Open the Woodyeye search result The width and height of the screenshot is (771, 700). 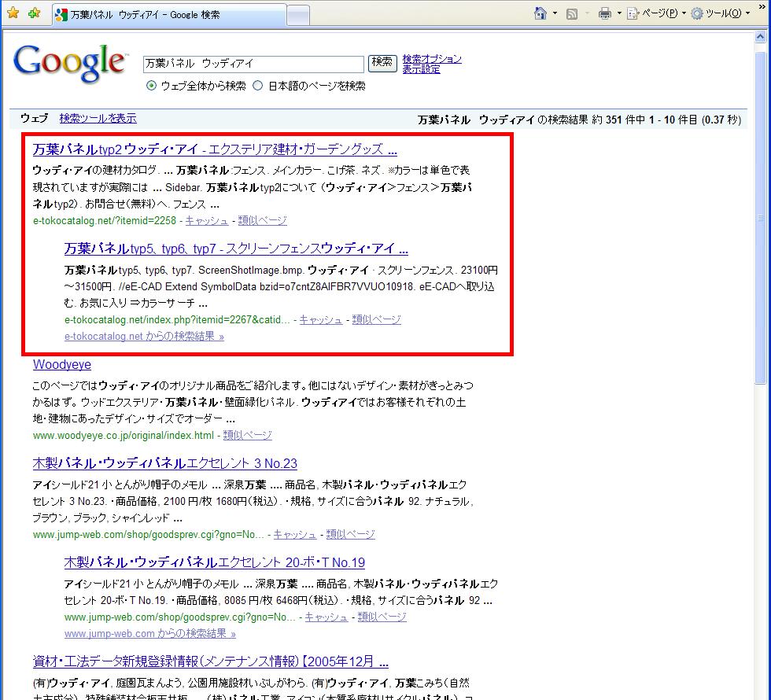[x=62, y=365]
